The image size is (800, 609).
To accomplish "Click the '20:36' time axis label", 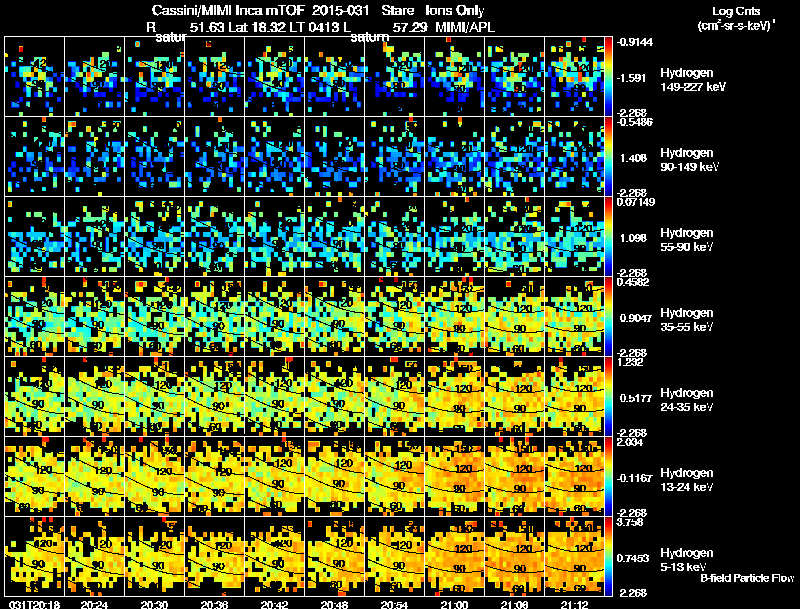I will point(214,604).
